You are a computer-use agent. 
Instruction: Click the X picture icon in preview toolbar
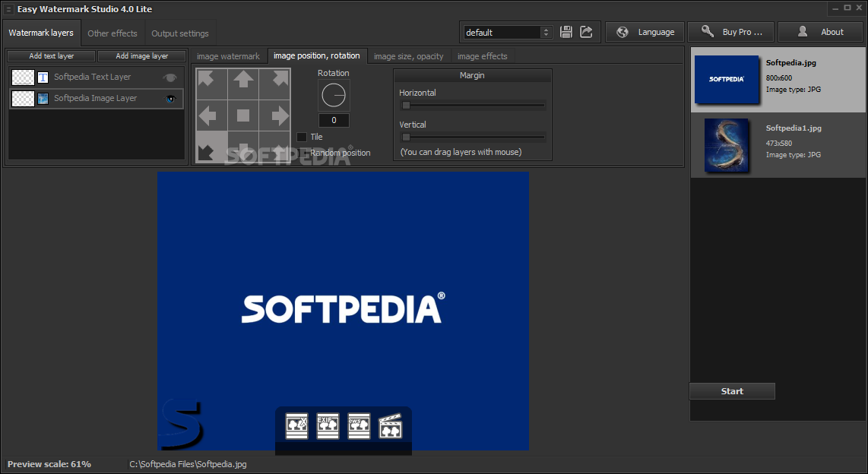(296, 426)
